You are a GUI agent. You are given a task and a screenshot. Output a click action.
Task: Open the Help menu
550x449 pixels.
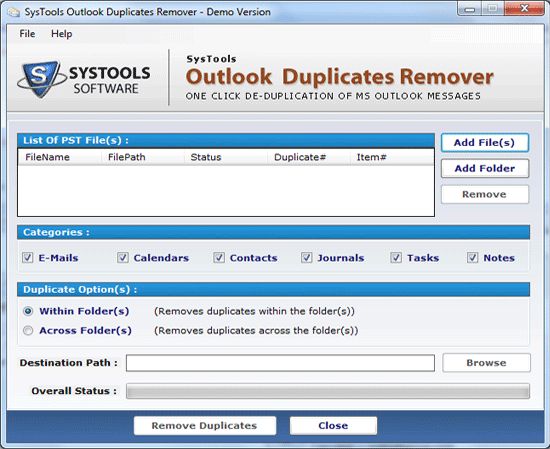pos(62,34)
